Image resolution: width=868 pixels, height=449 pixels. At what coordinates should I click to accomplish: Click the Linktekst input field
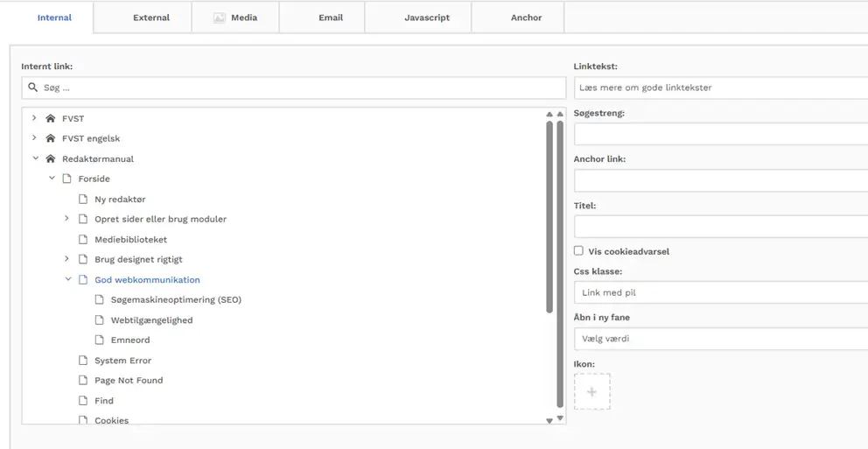click(x=720, y=88)
